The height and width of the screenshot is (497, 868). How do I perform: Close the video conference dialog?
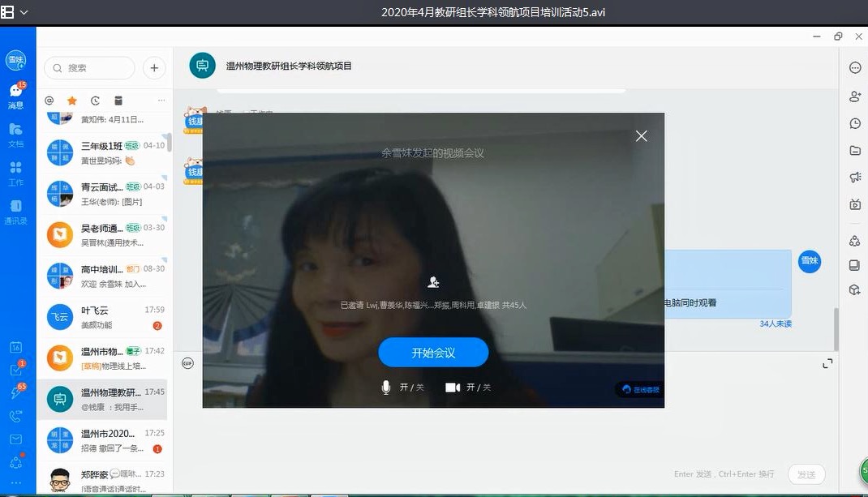click(641, 136)
